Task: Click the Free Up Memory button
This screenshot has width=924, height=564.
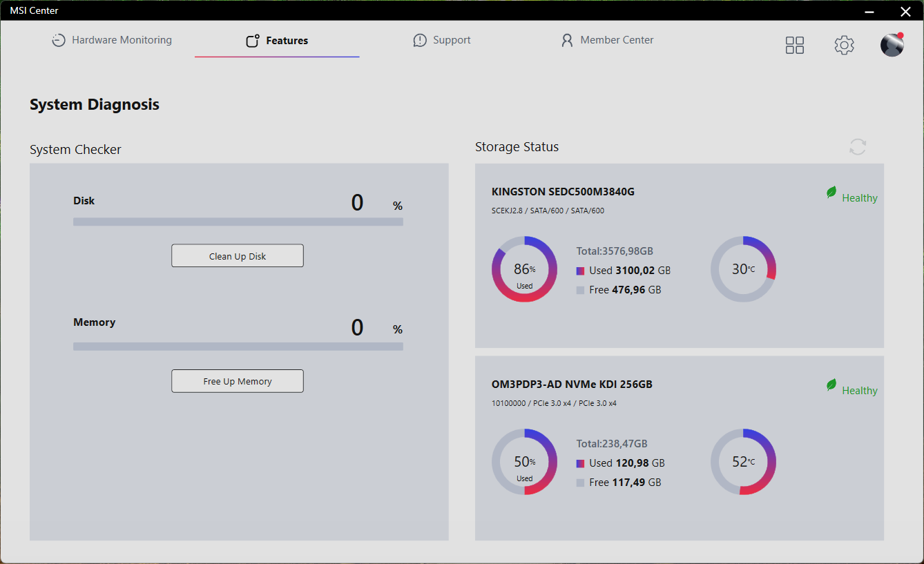Action: pos(238,381)
